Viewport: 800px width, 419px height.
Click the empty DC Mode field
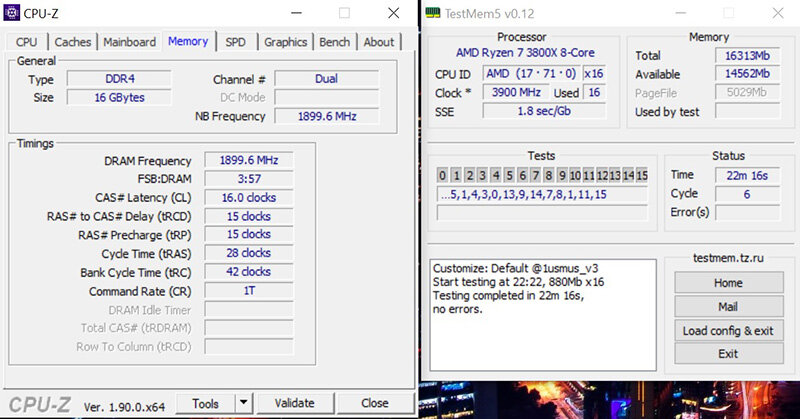[327, 97]
